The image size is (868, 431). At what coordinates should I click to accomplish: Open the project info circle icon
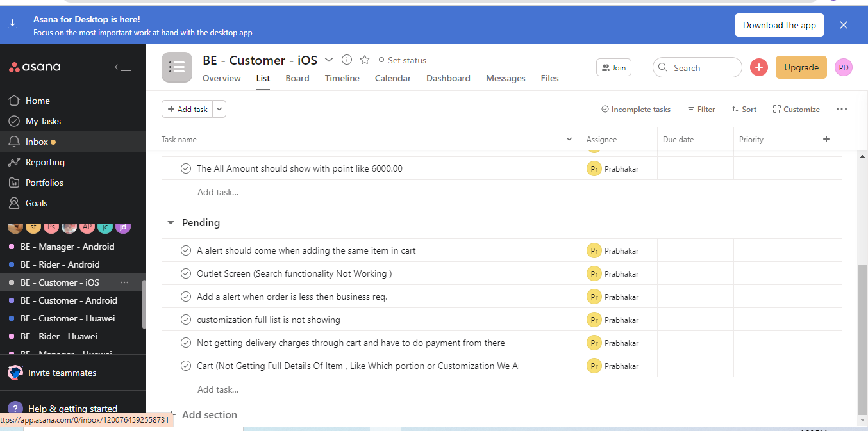click(347, 60)
